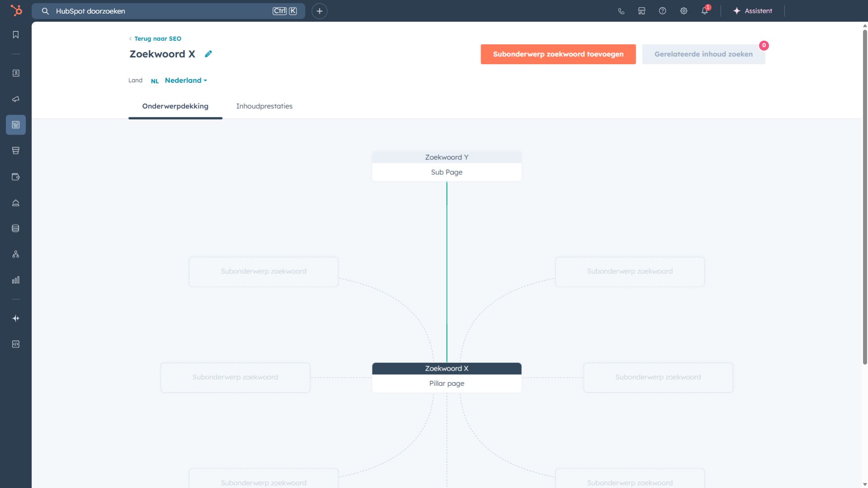
Task: Switch to the Onderwerpdekking tab
Action: 175,106
